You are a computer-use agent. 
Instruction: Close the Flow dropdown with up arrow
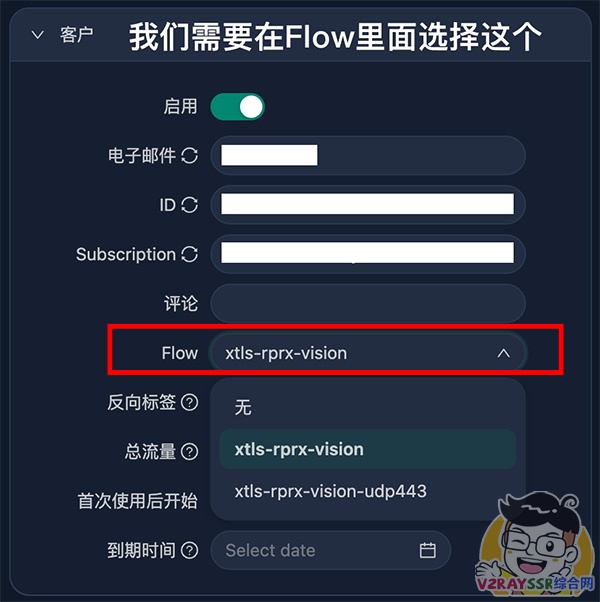point(503,353)
